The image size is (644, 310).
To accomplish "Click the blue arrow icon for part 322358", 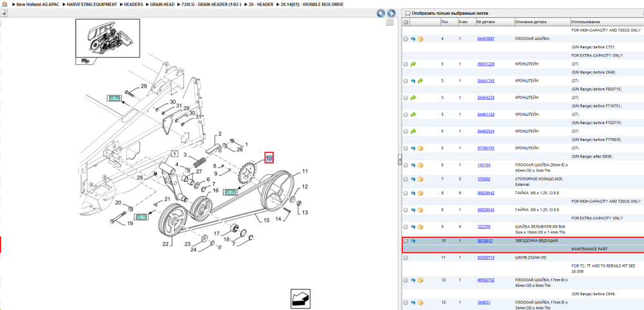I will click(x=413, y=227).
